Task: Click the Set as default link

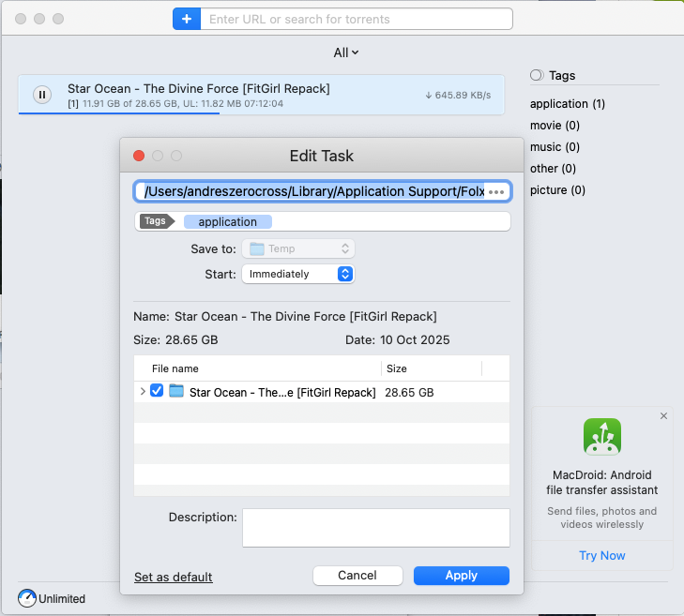Action: coord(174,577)
